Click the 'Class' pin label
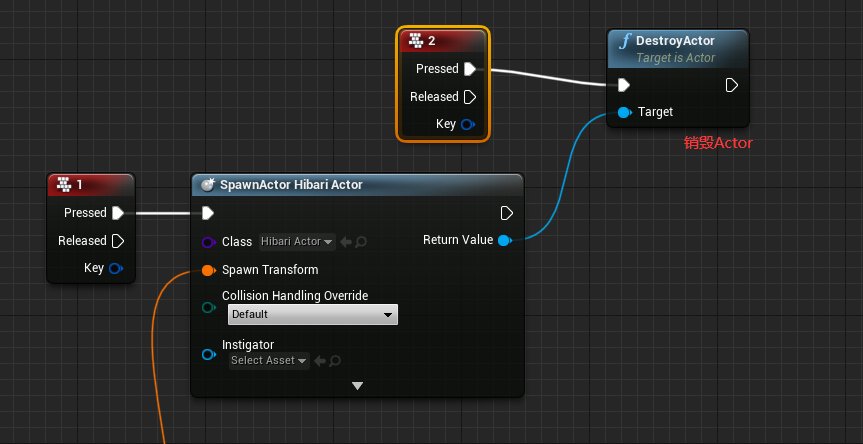The height and width of the screenshot is (444, 863). click(x=237, y=242)
